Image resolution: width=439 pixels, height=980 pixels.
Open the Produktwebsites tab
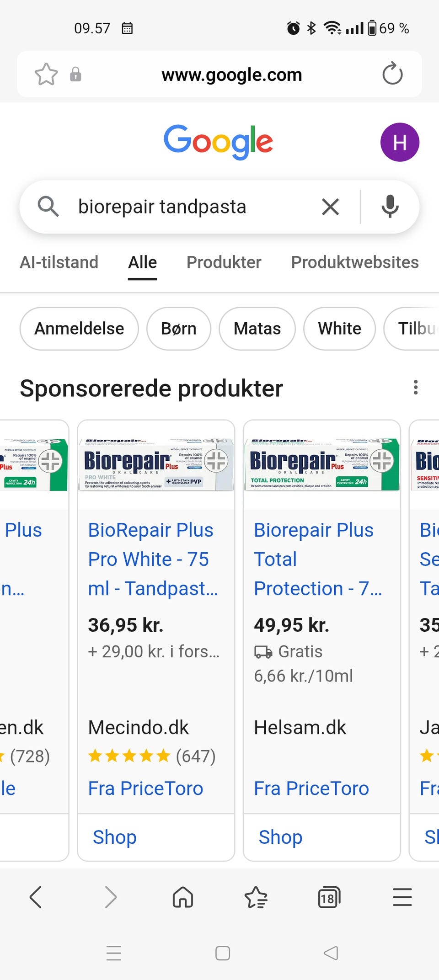[355, 262]
